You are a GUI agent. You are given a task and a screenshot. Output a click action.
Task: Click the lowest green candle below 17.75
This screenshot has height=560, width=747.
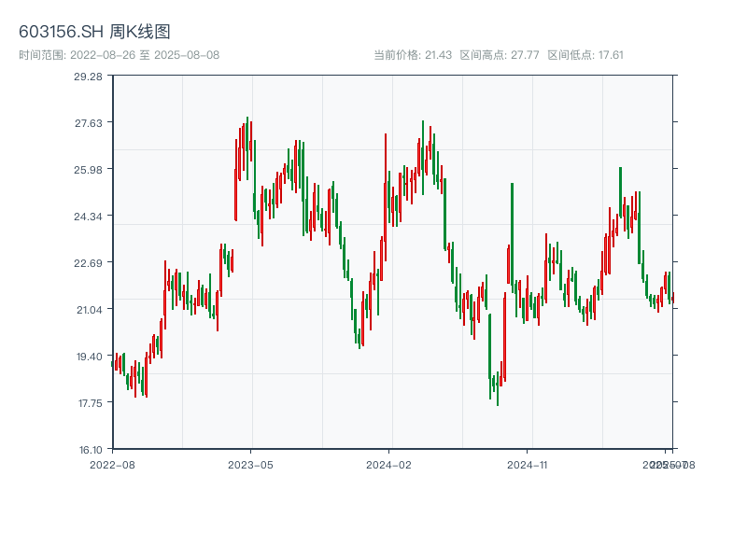pos(498,388)
